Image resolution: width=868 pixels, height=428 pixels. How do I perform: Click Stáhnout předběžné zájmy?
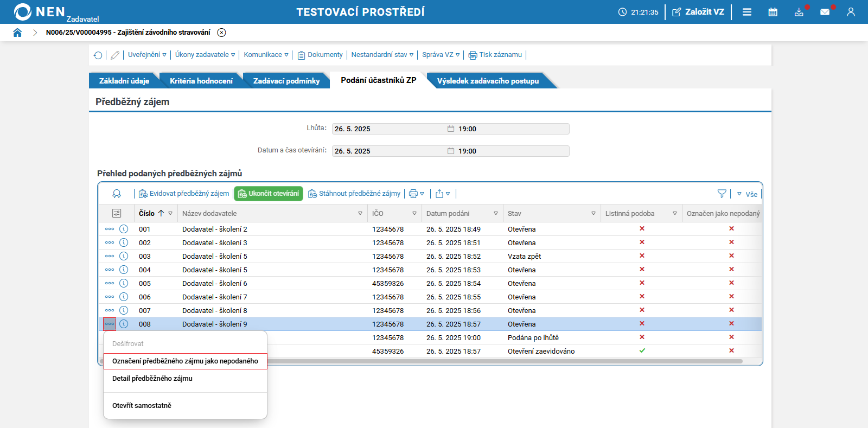point(354,194)
